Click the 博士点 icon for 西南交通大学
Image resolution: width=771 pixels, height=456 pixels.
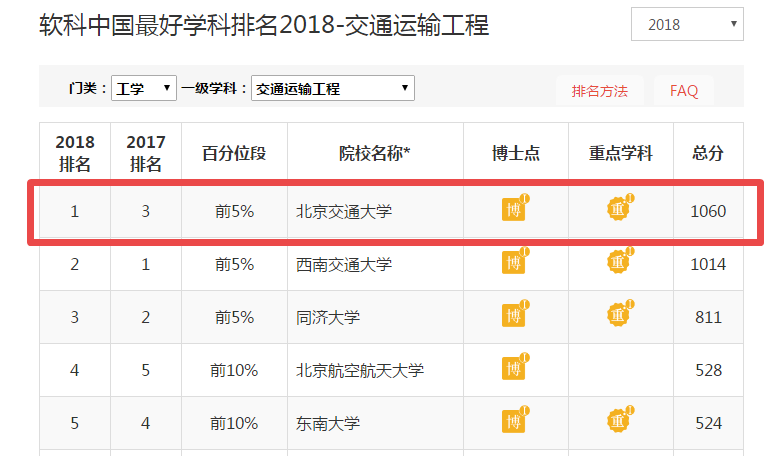click(x=515, y=261)
